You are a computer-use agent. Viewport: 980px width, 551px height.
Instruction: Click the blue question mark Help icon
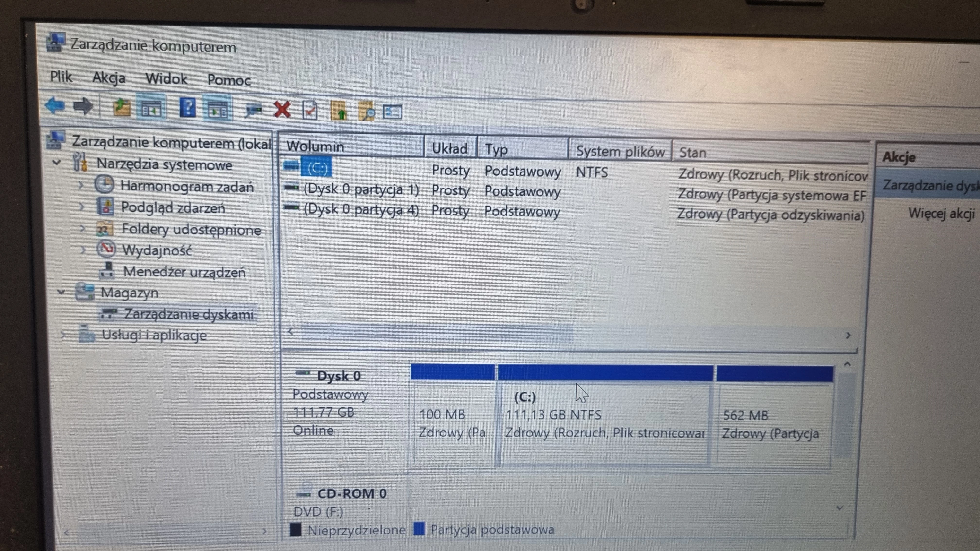188,108
